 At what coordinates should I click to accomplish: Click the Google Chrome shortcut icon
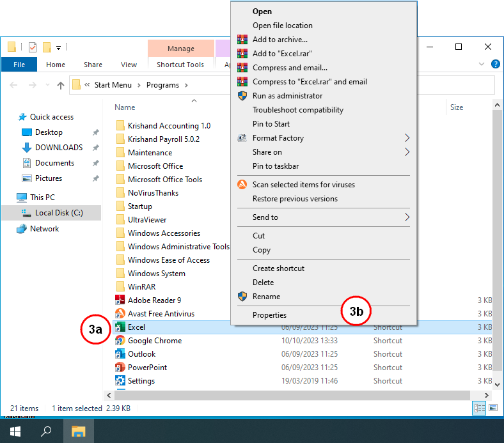tap(120, 341)
